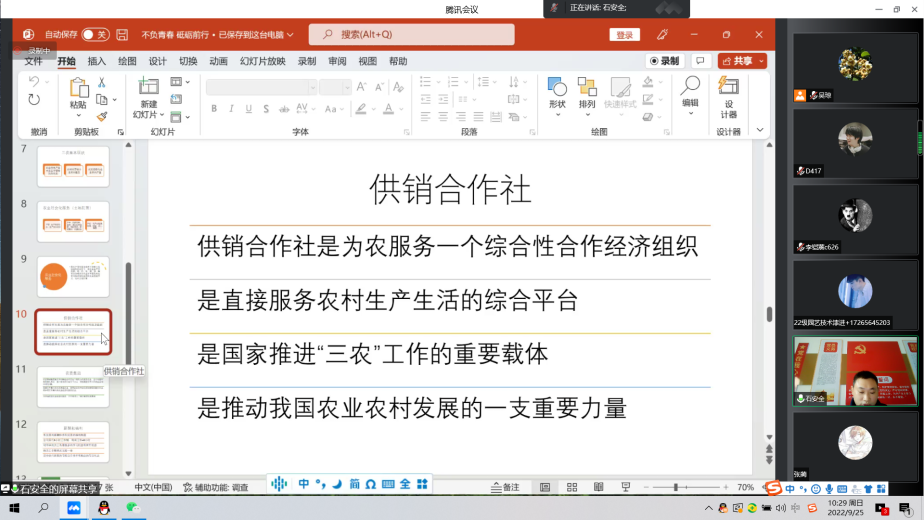Click the Paste (粘贴) icon
Screen dimensions: 924x520
pyautogui.click(x=78, y=88)
